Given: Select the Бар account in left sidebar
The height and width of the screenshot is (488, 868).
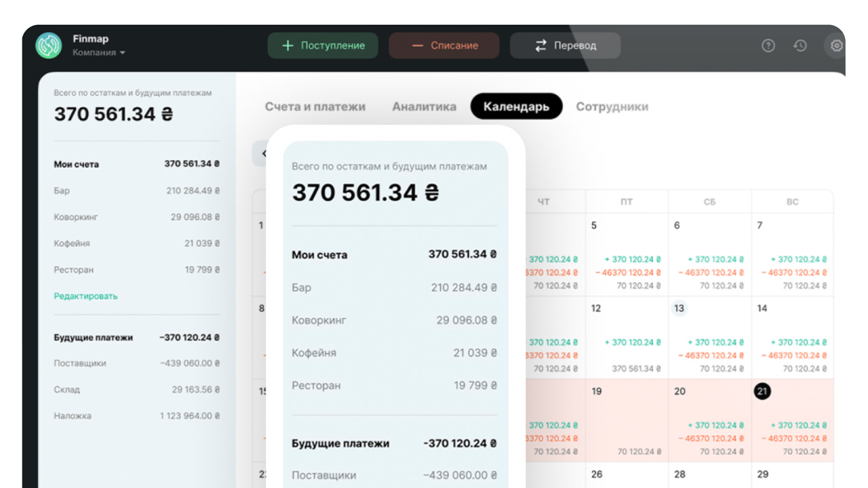Looking at the screenshot, I should coord(137,190).
